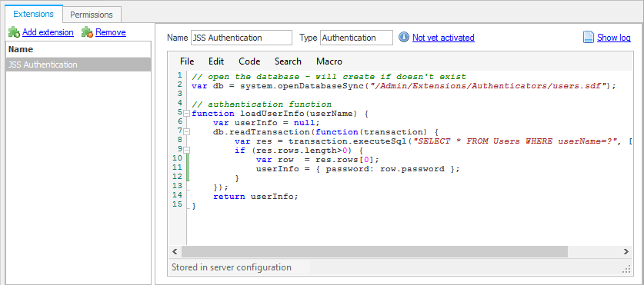Select the Extensions tab

coord(33,14)
